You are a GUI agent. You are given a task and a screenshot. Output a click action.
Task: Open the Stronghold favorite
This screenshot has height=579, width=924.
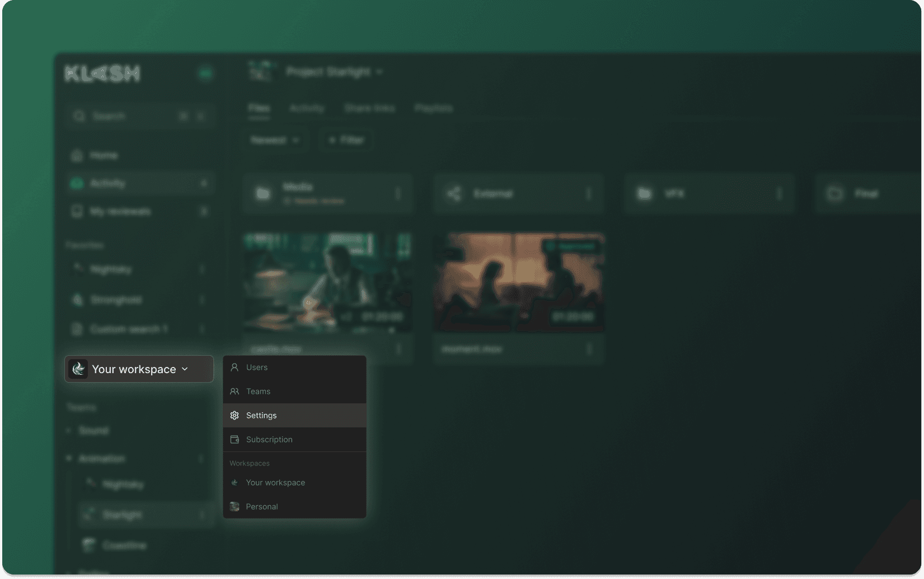coord(139,300)
